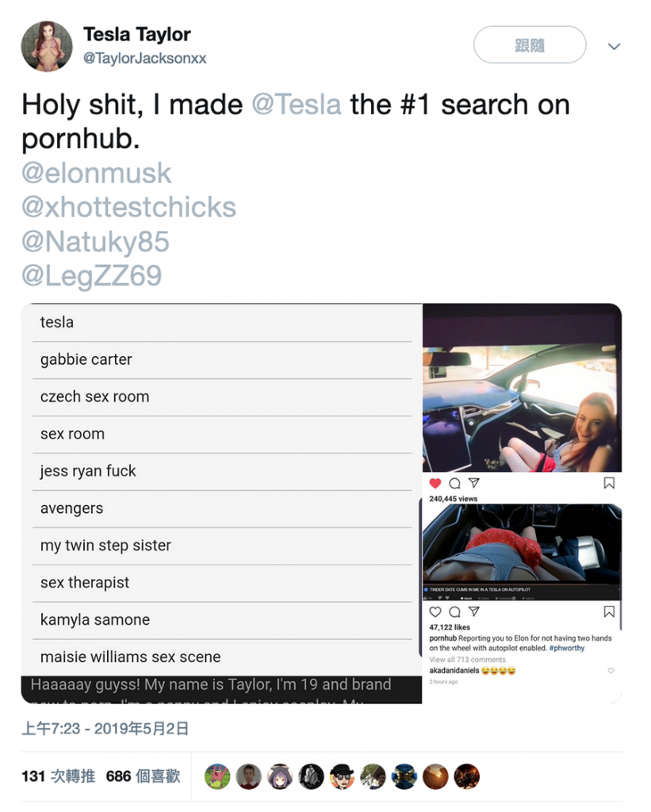This screenshot has width=651, height=812.
Task: Click comment bubble above "47,122 likes"
Action: click(454, 612)
